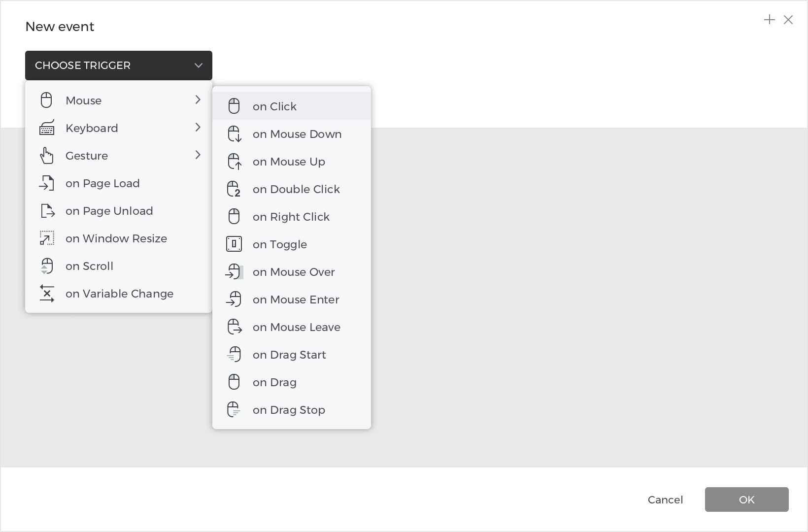
Task: Click the on Window Resize icon
Action: pos(47,238)
